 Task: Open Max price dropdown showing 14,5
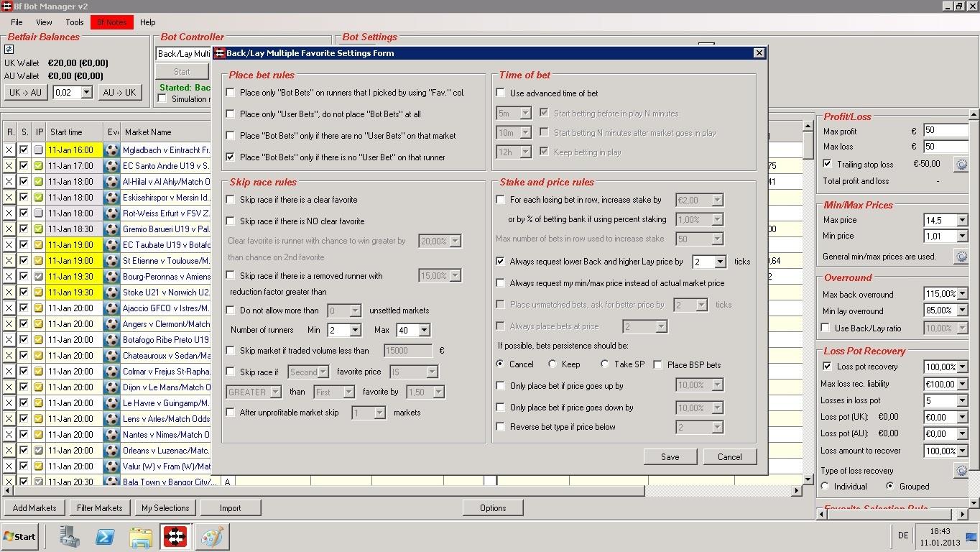[x=962, y=221]
